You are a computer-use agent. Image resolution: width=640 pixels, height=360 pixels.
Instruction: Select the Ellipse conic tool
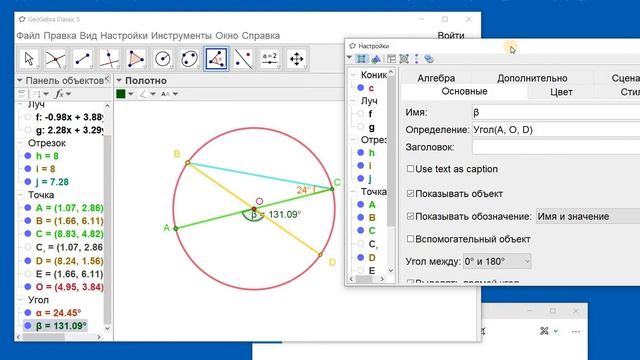coord(189,59)
